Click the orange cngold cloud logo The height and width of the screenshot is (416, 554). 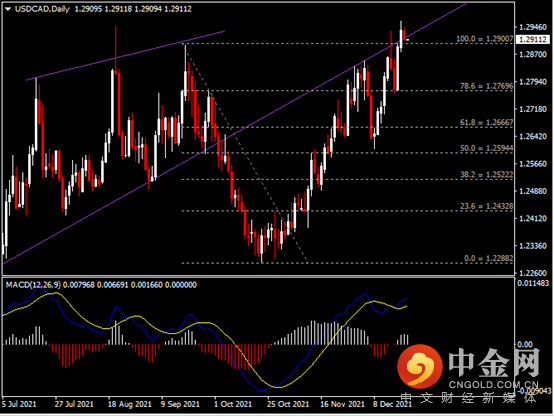pos(420,366)
